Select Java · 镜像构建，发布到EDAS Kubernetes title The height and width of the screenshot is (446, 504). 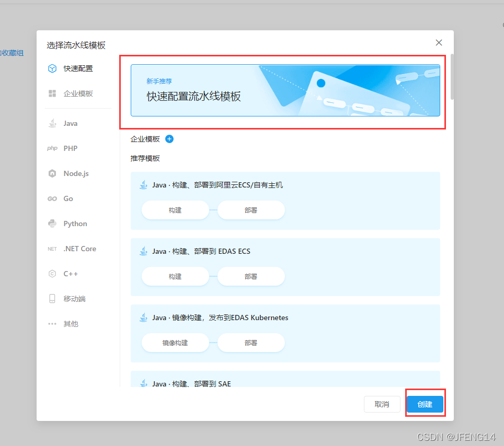click(x=220, y=318)
